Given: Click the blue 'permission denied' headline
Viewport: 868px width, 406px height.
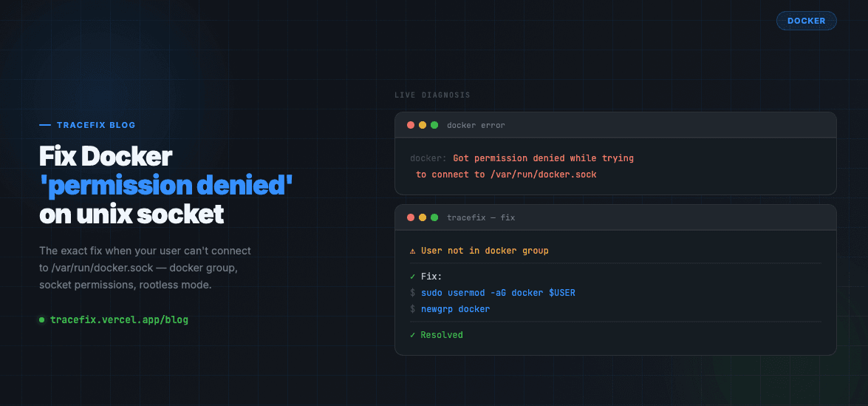Looking at the screenshot, I should coord(166,186).
